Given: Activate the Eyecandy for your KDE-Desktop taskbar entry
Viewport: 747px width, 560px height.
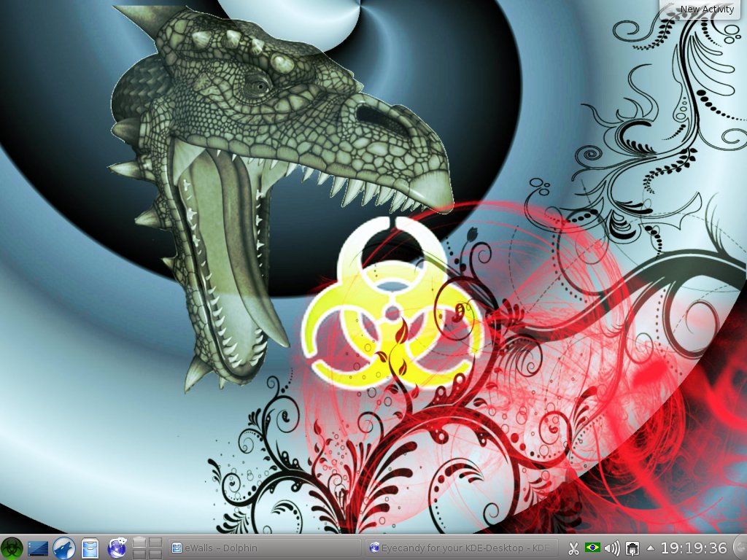Looking at the screenshot, I should 461,548.
